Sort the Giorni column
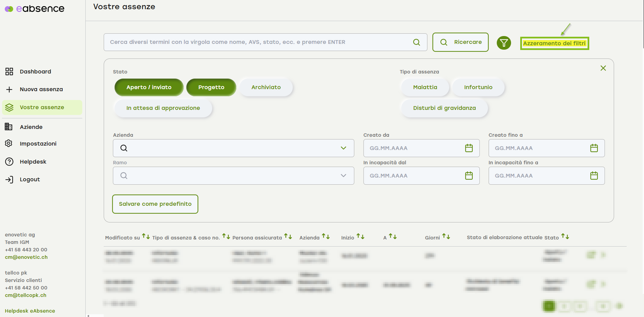Image resolution: width=644 pixels, height=317 pixels. tap(446, 236)
